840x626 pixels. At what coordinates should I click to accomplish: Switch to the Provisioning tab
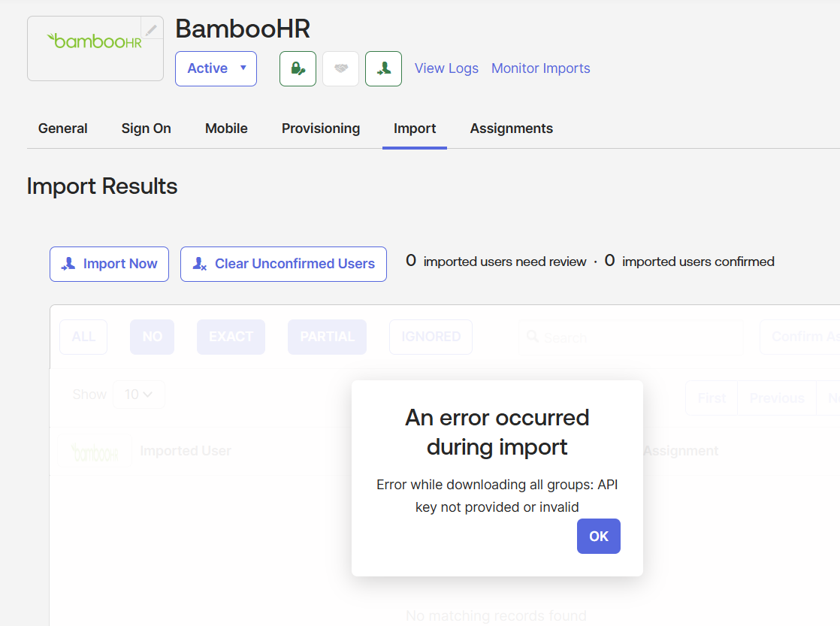point(321,129)
